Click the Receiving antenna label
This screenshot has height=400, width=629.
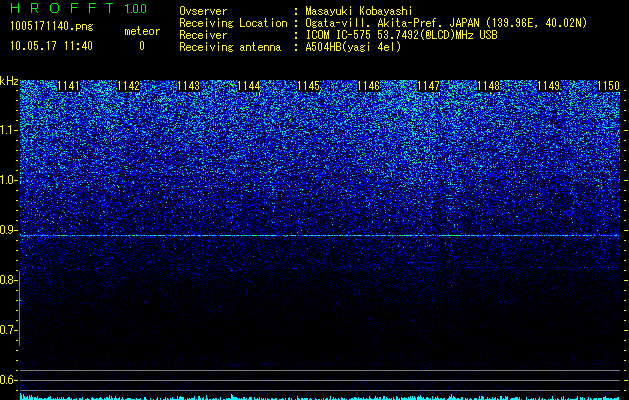click(x=230, y=47)
